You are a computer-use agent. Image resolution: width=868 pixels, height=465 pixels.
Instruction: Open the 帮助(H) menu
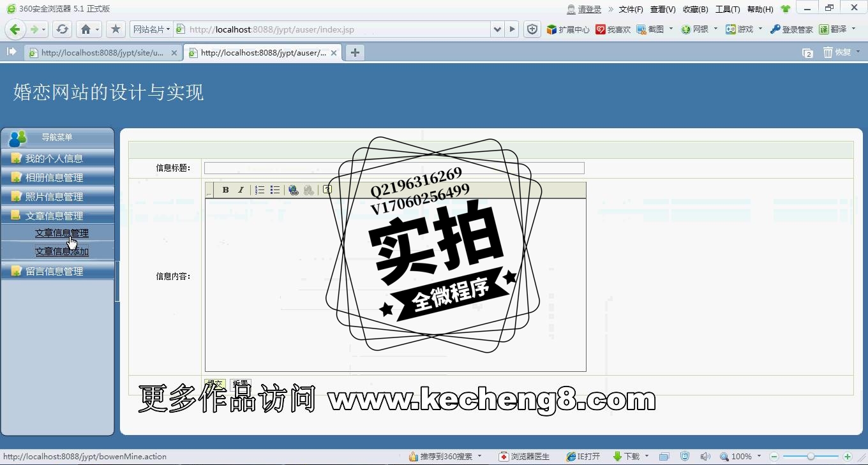tap(760, 9)
